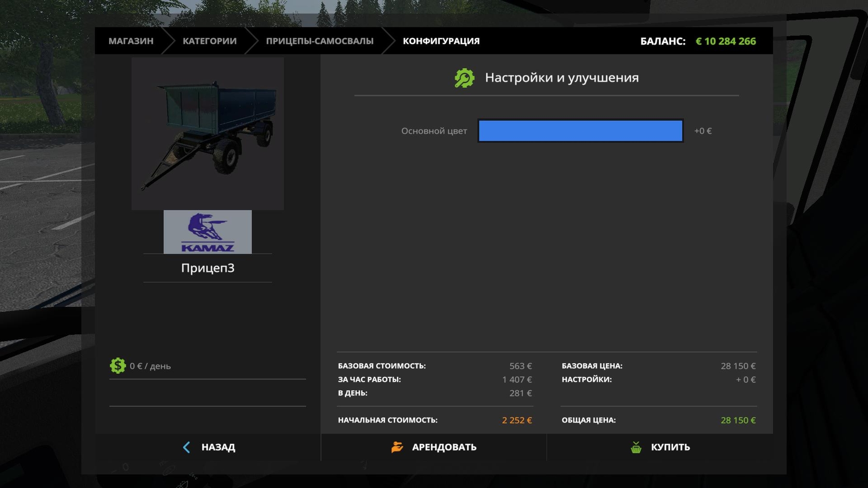Click the green wrench settings icon

[x=464, y=78]
